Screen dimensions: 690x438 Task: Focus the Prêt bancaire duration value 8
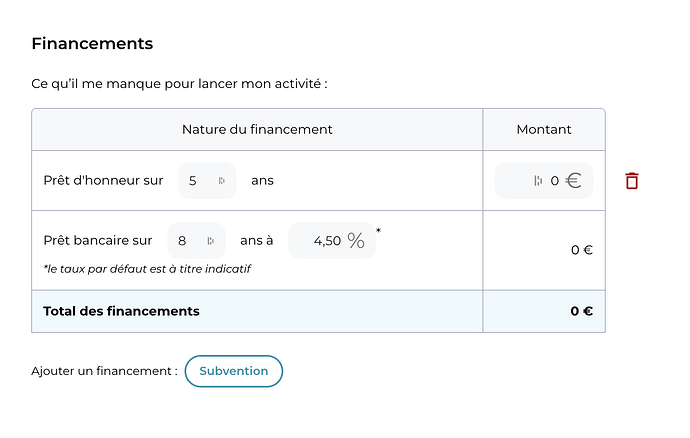[x=182, y=241]
